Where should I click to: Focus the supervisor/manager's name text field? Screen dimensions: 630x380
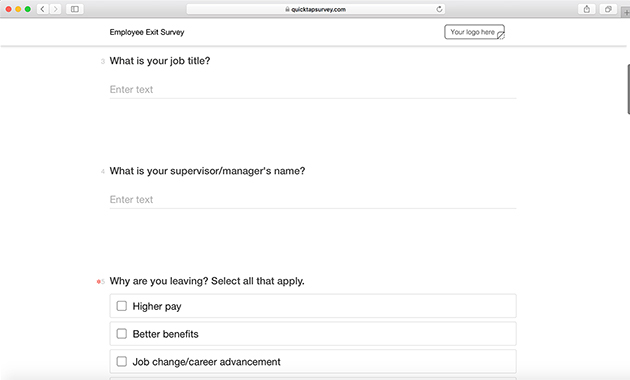(x=313, y=200)
